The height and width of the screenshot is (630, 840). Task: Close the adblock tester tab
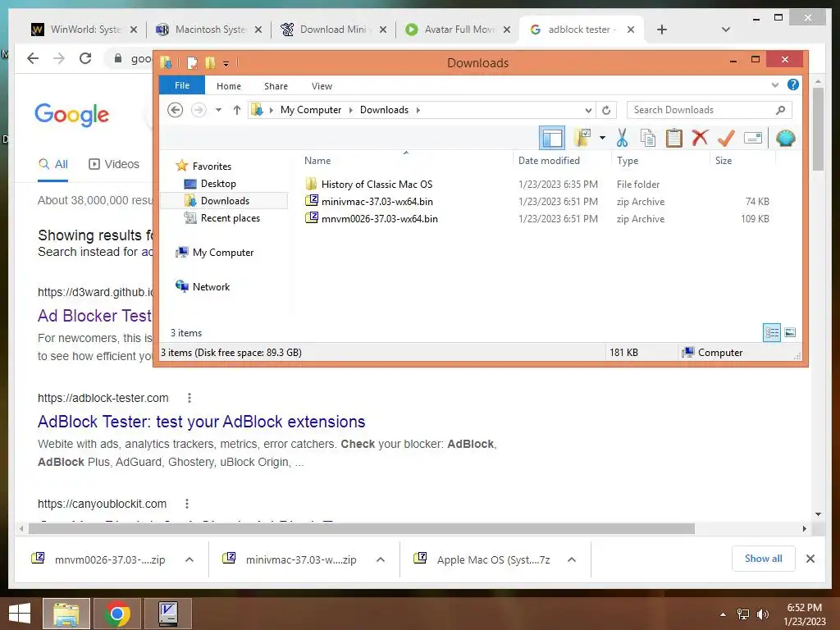tap(631, 30)
